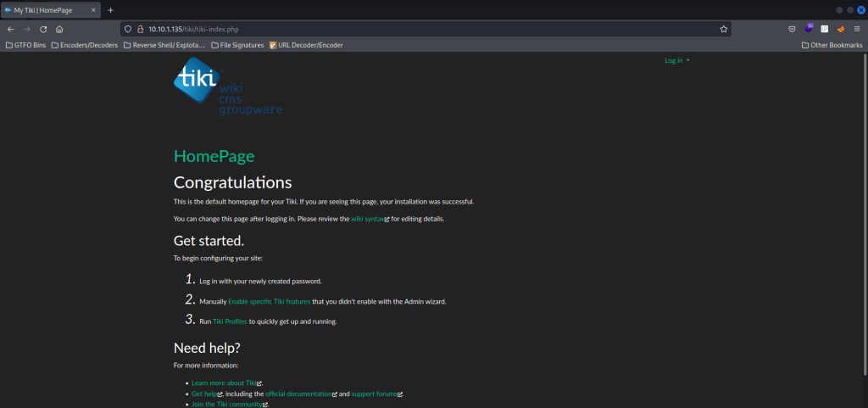The height and width of the screenshot is (408, 868).
Task: Open the URL Decoder/Encoder bookmark
Action: click(x=306, y=45)
